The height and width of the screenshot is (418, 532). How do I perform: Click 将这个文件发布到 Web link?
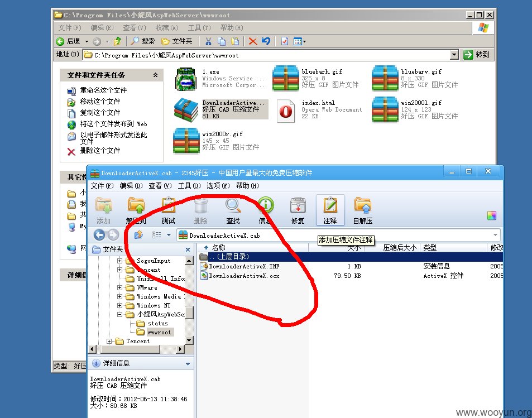point(114,124)
